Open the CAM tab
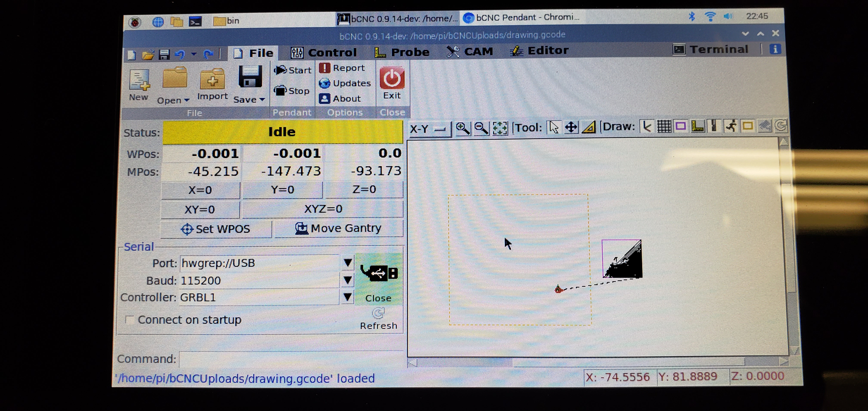Image resolution: width=868 pixels, height=411 pixels. click(x=470, y=51)
